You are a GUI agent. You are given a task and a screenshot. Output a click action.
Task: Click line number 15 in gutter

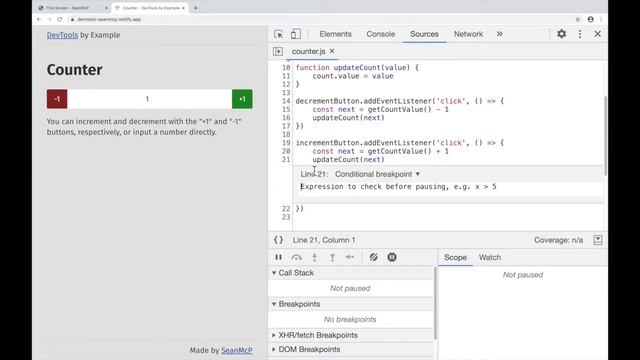point(286,109)
